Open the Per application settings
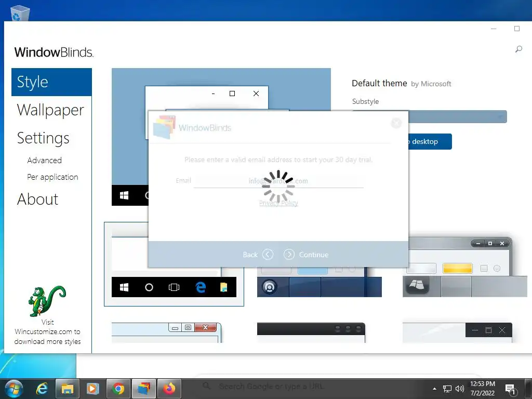Viewport: 532px width, 399px height. [52, 177]
